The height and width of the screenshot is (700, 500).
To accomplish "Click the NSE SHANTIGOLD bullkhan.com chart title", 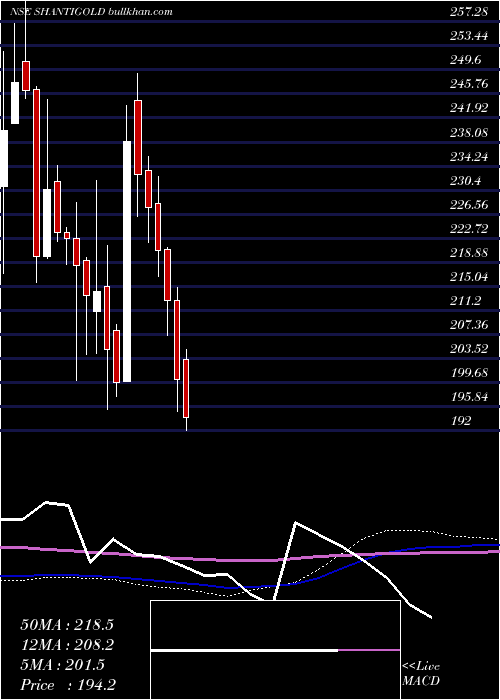I will click(x=91, y=12).
